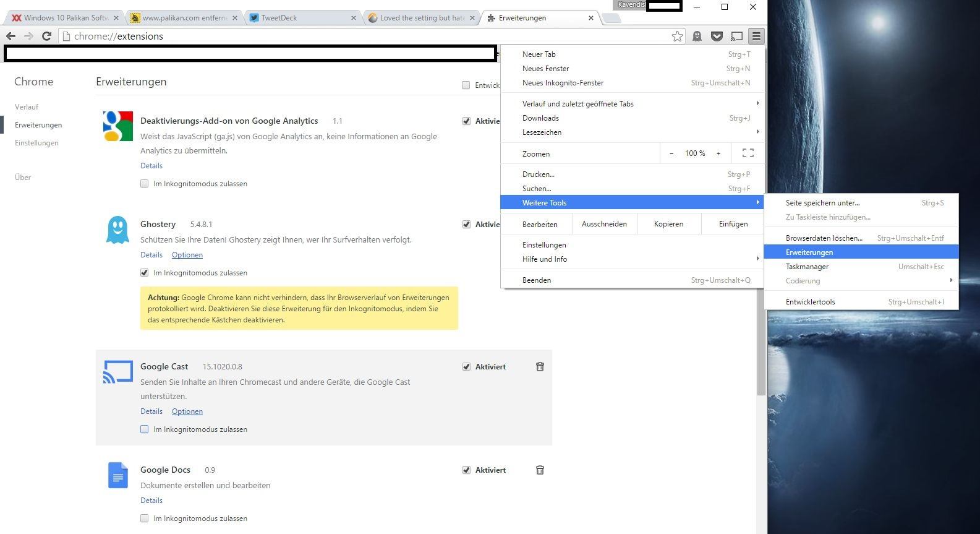Select Erweiterungen in the submenu
980x534 pixels.
pyautogui.click(x=861, y=252)
